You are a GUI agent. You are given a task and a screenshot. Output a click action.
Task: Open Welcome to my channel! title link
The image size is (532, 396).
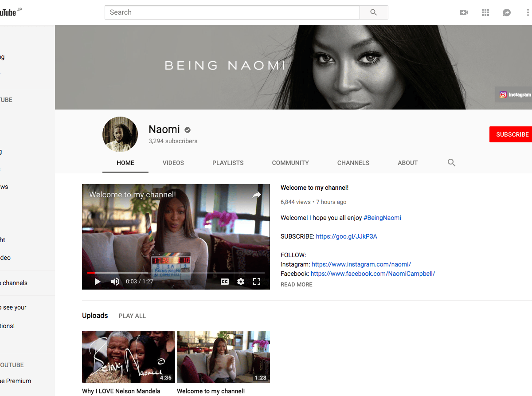[314, 188]
